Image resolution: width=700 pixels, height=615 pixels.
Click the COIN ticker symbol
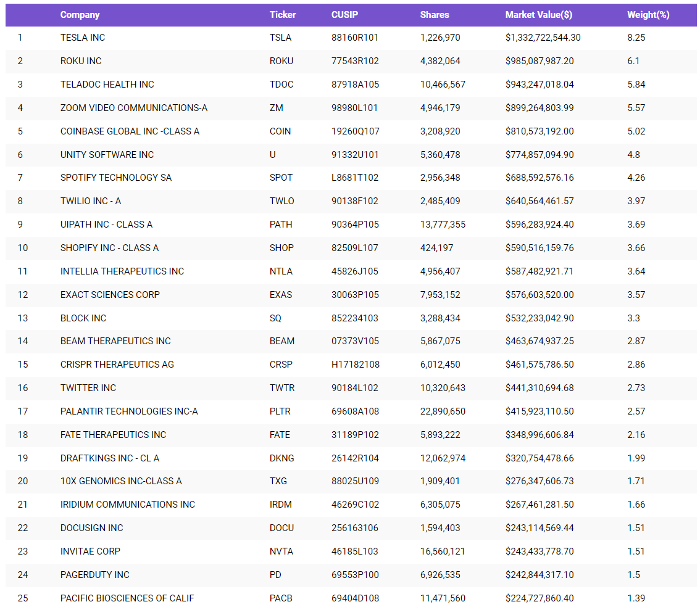click(280, 131)
